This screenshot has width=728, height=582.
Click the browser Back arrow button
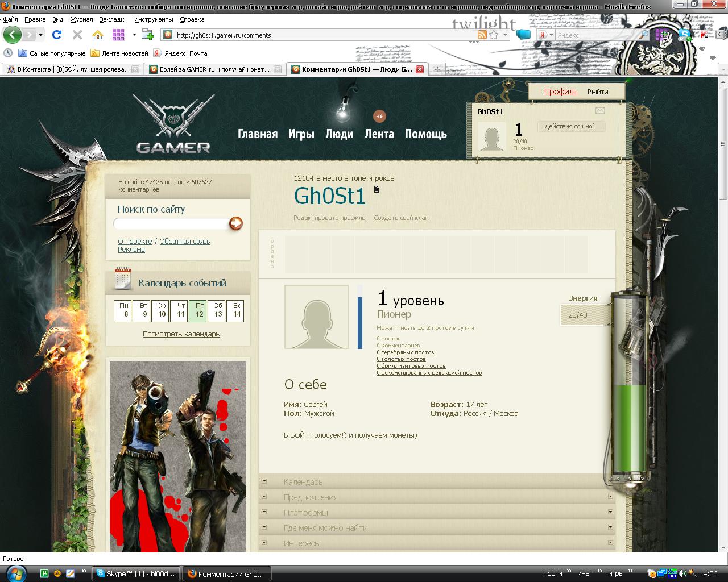point(12,35)
